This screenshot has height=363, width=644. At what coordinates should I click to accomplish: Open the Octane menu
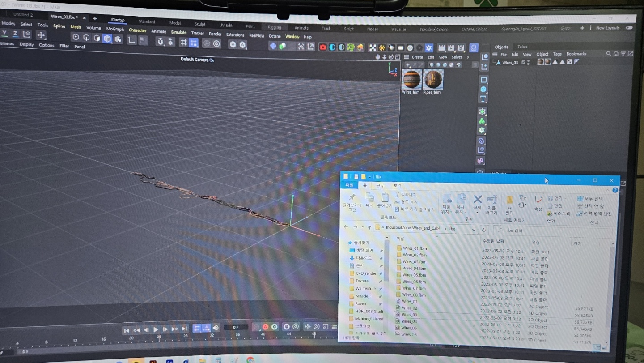(x=275, y=36)
